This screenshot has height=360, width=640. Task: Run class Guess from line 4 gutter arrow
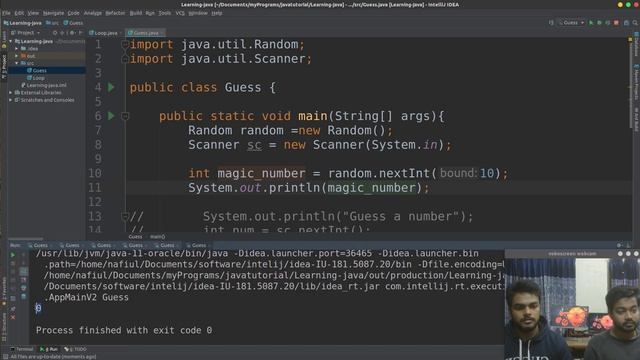(111, 87)
